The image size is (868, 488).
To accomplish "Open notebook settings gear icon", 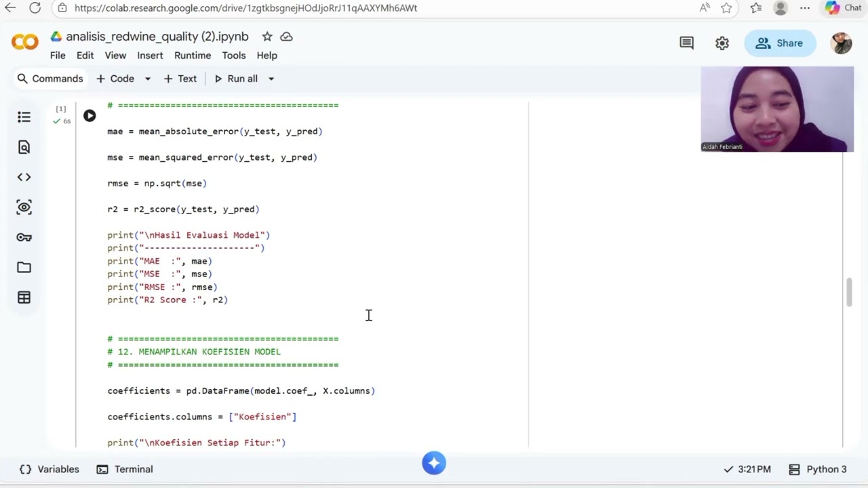I will (722, 43).
